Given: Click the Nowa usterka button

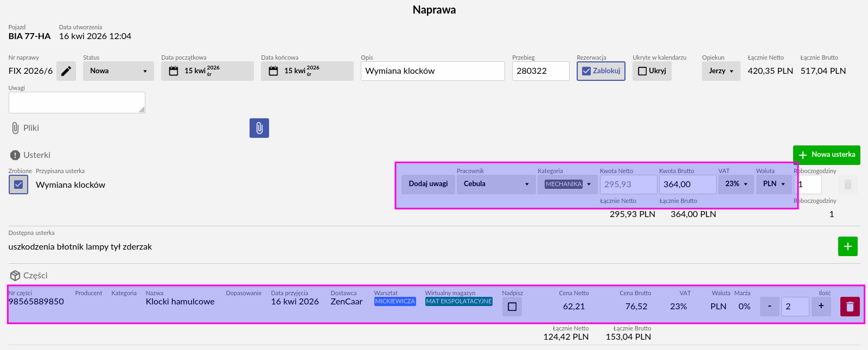Looking at the screenshot, I should coord(826,155).
